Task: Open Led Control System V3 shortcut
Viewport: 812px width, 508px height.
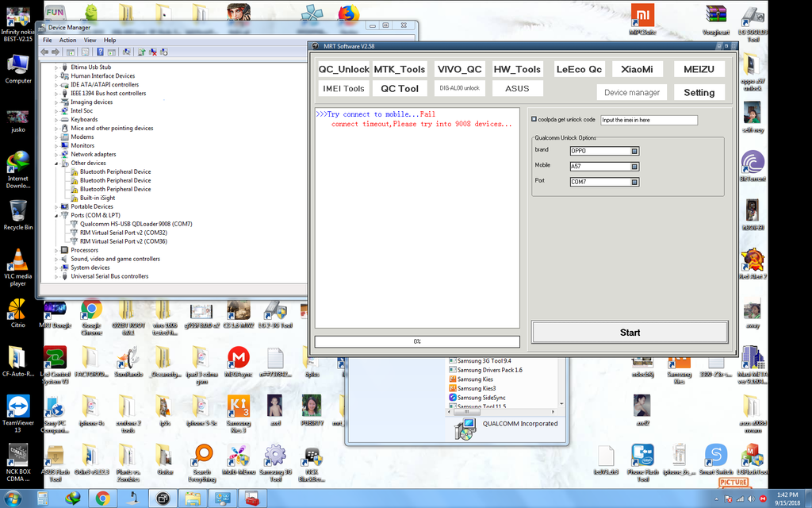Action: pyautogui.click(x=55, y=364)
